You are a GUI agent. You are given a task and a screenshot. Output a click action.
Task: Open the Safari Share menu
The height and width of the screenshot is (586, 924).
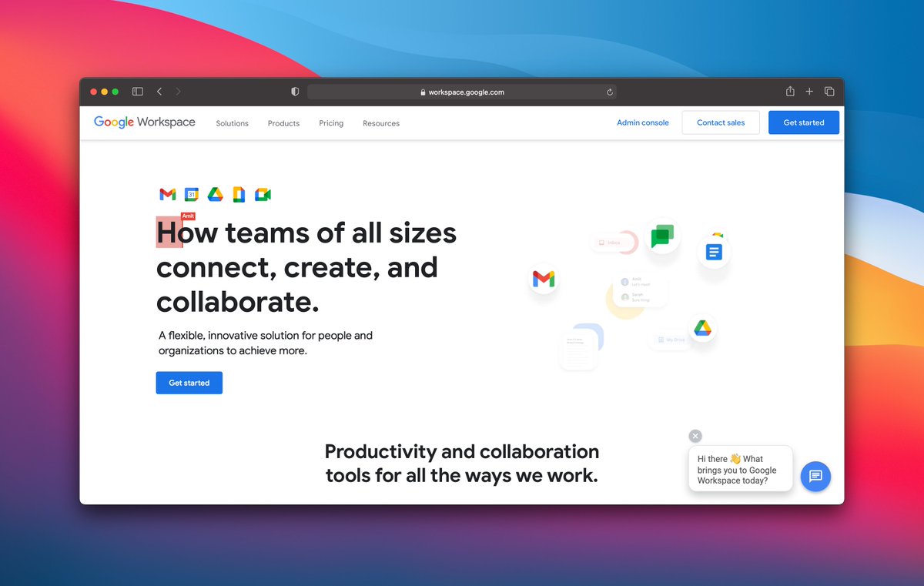click(790, 91)
